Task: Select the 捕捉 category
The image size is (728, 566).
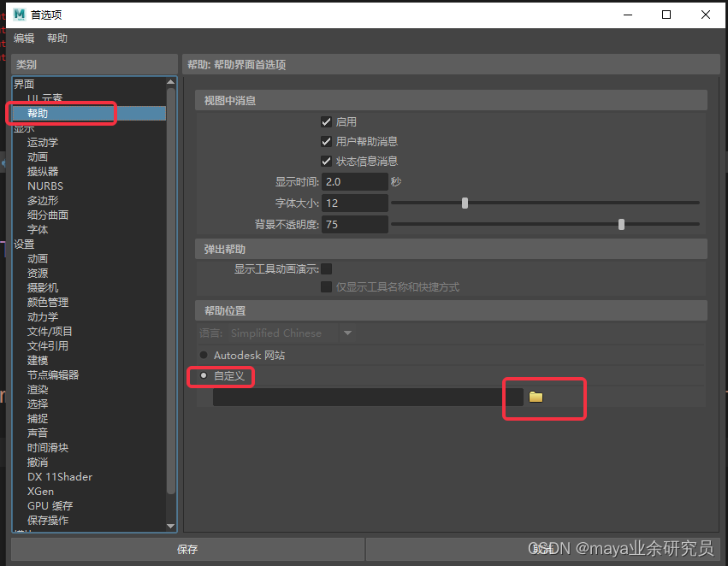Action: 38,418
